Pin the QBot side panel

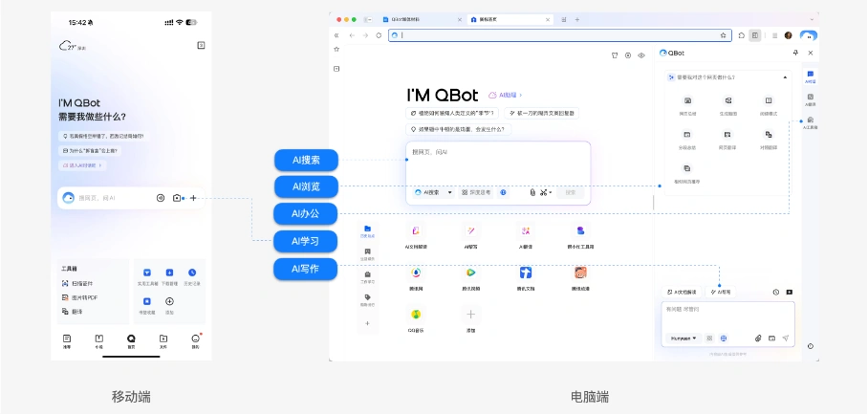(x=795, y=53)
